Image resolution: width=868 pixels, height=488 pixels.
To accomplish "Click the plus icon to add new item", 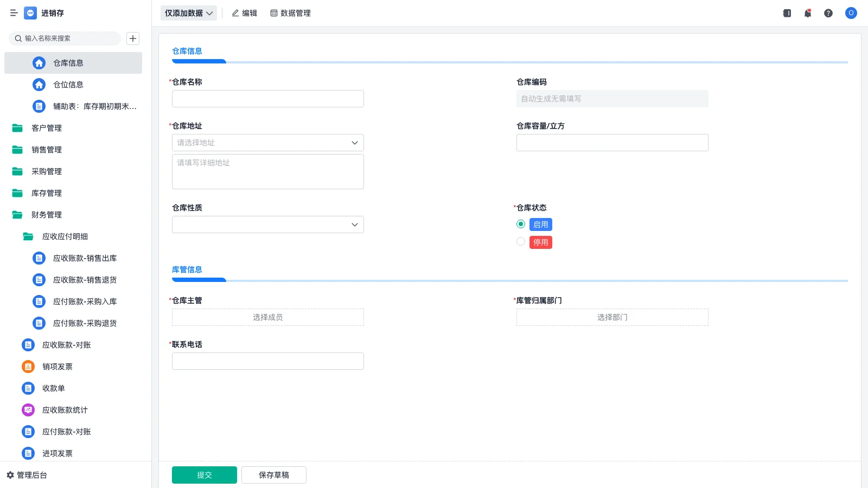I will tap(133, 38).
